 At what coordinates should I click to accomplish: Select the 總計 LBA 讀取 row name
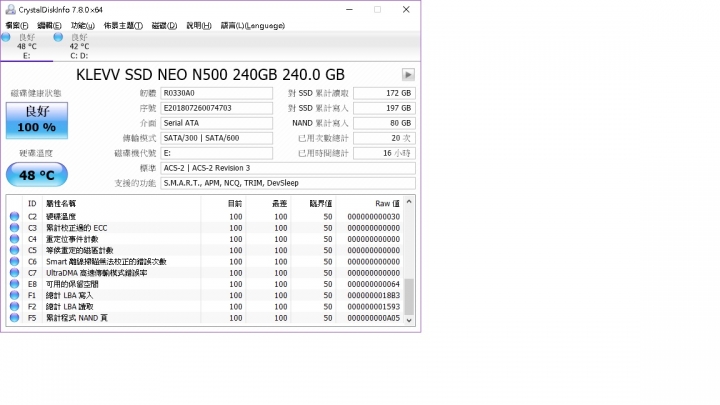pos(69,306)
